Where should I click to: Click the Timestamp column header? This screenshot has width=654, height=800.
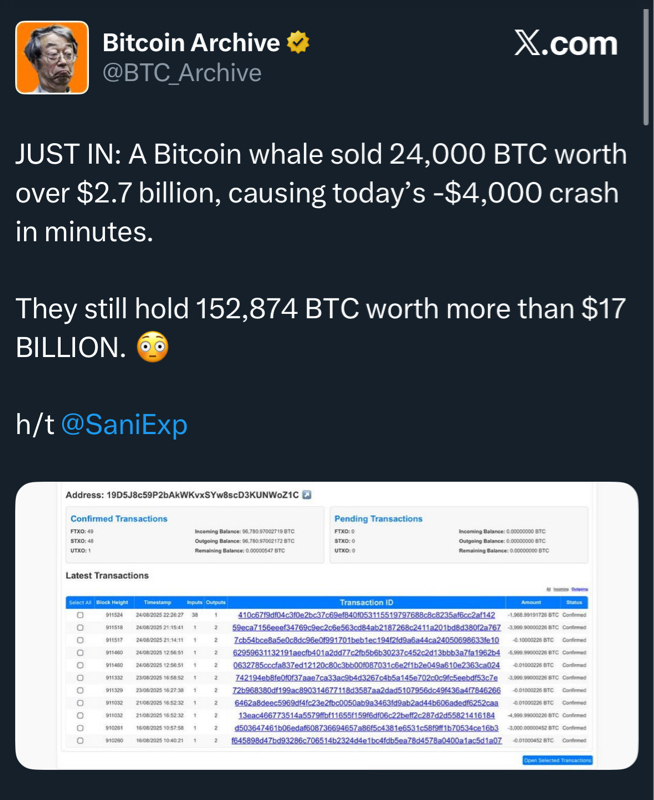pos(158,603)
